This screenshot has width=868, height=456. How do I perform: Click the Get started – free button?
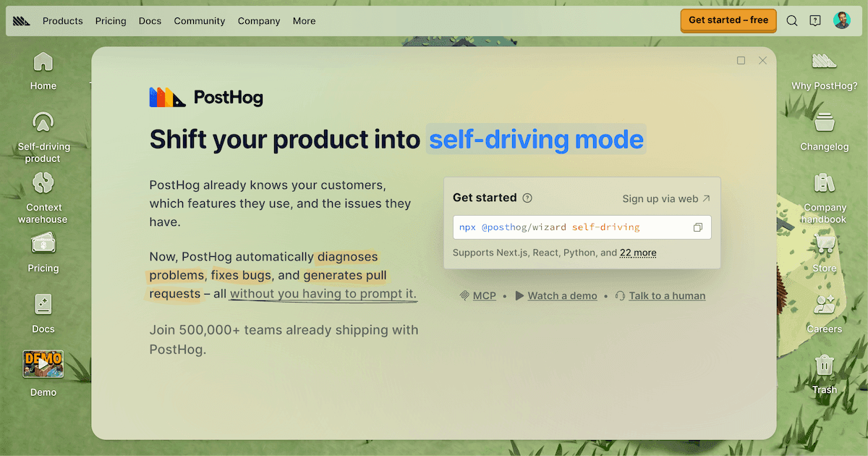[728, 20]
